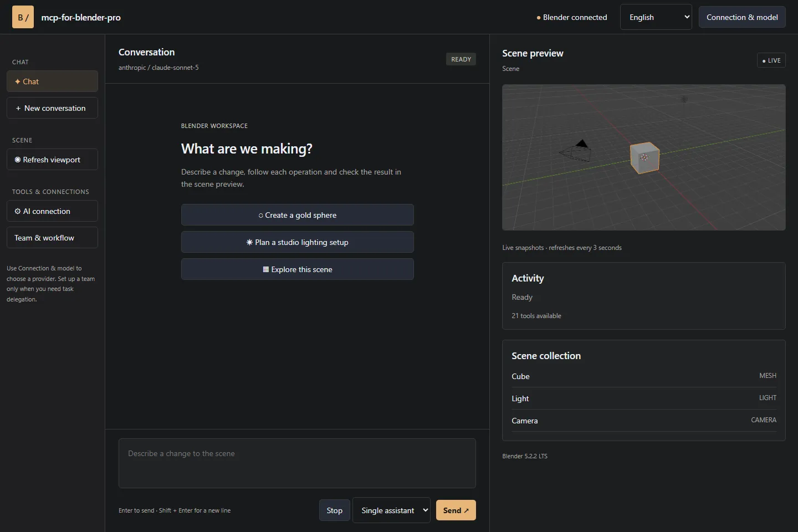Click the Refresh viewport button
The height and width of the screenshot is (532, 798).
(x=52, y=160)
